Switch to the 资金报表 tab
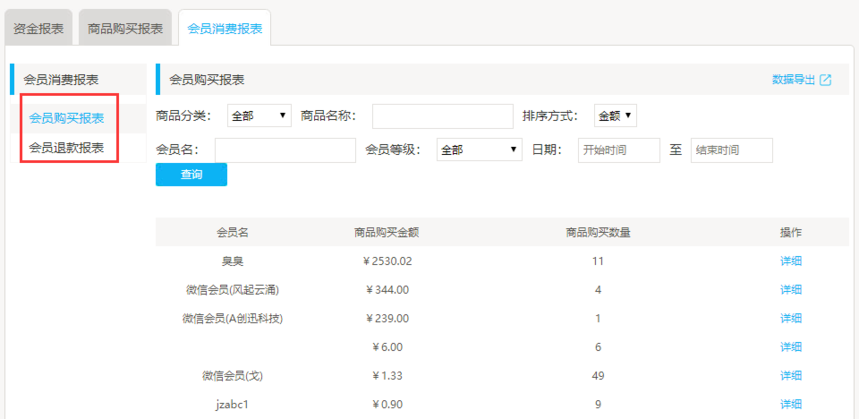The width and height of the screenshot is (859, 419). coord(39,28)
